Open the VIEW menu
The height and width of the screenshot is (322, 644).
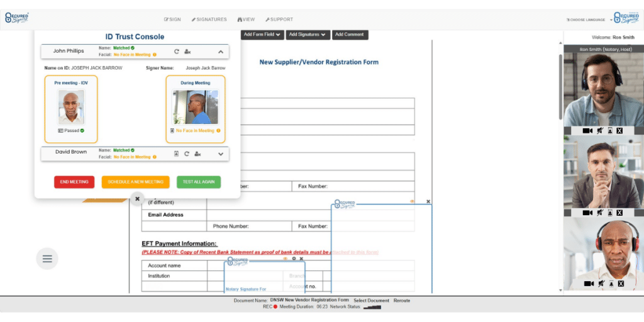pyautogui.click(x=246, y=19)
